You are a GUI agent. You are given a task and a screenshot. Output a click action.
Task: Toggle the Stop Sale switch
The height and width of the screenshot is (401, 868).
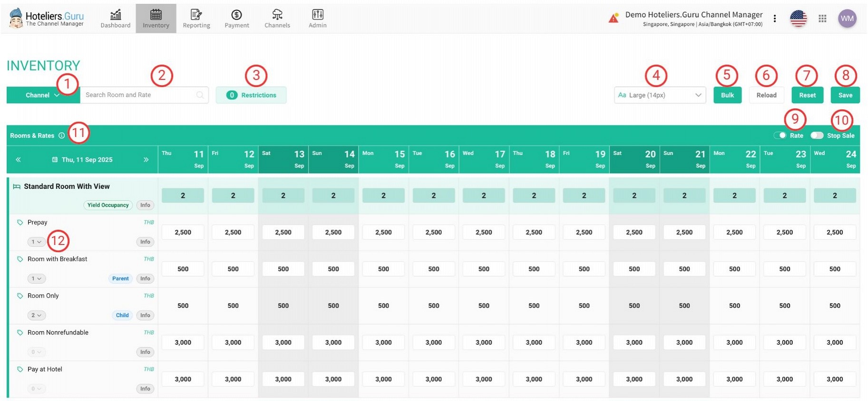click(817, 136)
